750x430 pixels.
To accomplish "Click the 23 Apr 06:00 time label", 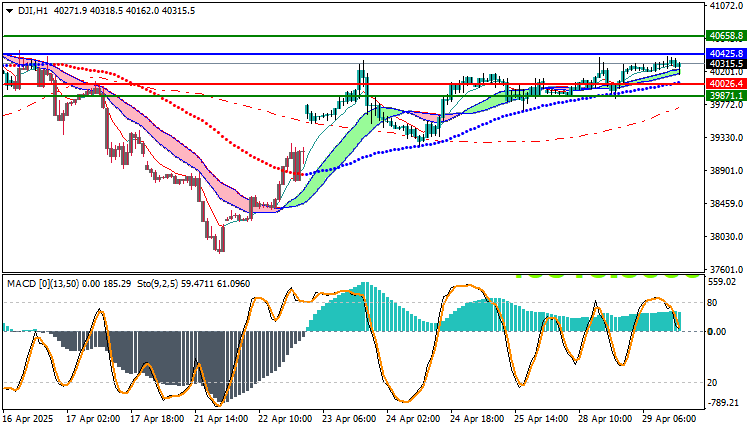I will pos(349,419).
